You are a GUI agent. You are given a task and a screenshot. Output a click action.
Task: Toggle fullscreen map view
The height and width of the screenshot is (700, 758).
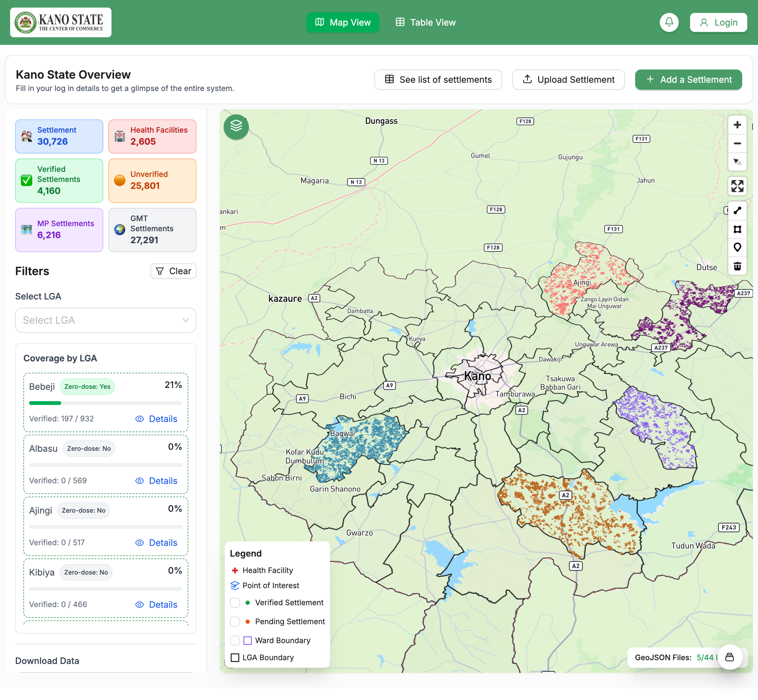pyautogui.click(x=737, y=186)
